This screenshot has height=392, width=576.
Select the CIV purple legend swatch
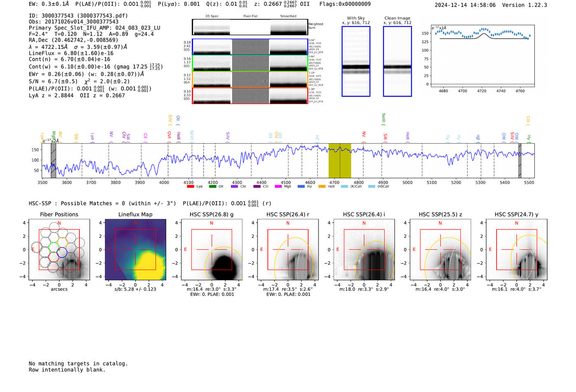[235, 186]
